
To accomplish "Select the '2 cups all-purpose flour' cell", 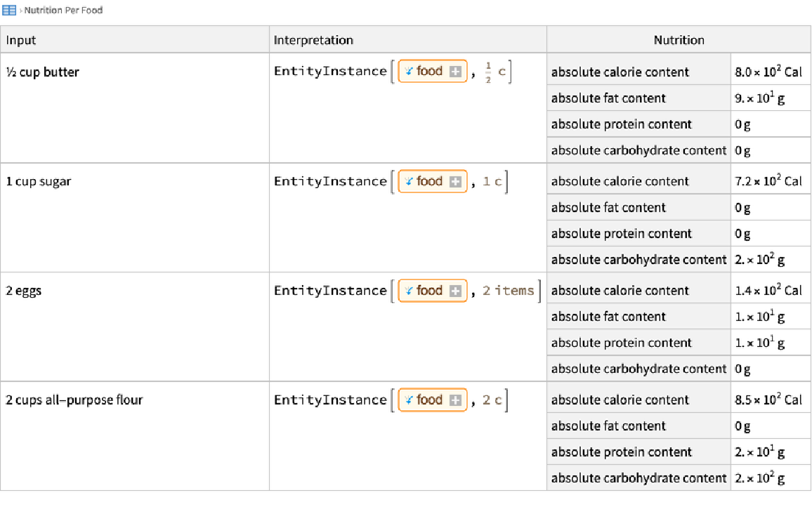I will [74, 400].
